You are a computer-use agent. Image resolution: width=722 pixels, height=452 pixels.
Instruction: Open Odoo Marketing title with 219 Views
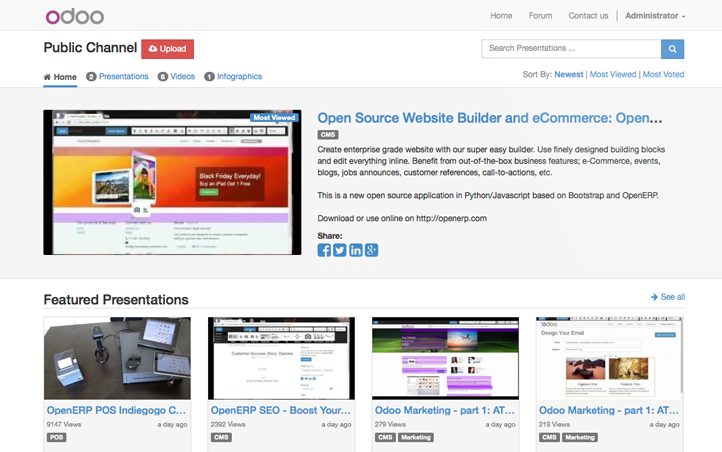(609, 410)
